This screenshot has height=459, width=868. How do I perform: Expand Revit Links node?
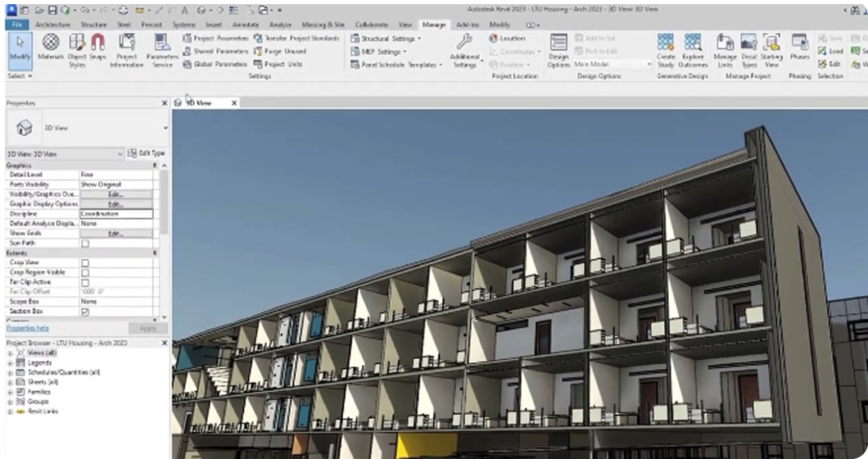[10, 412]
